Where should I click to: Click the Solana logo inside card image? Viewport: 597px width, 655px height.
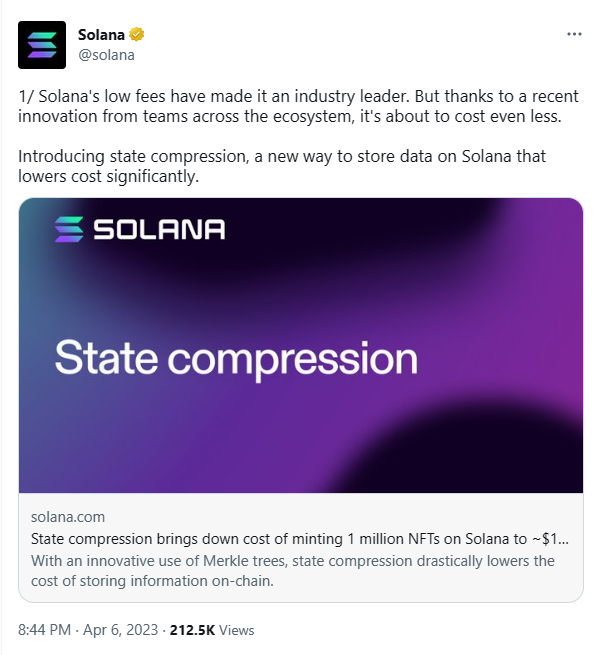point(69,229)
